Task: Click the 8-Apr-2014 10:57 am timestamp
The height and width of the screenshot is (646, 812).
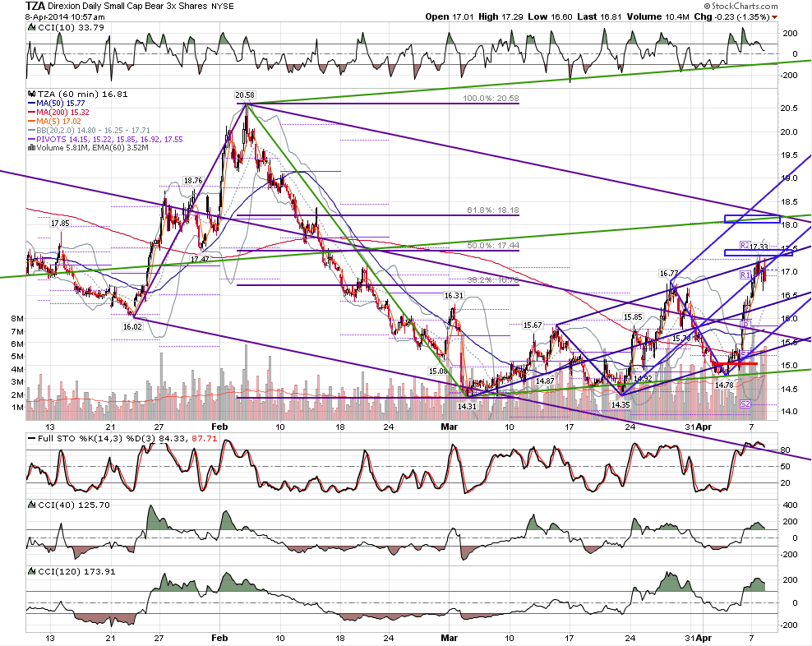Action: 65,16
